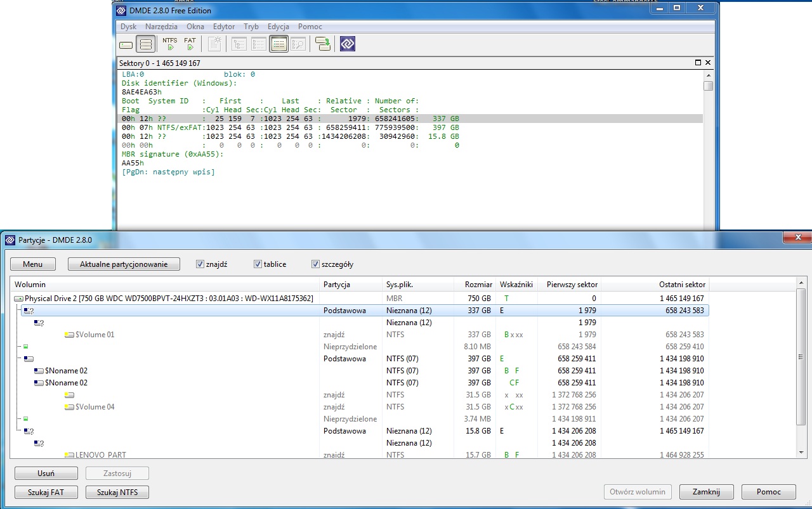Click the DMDE icon in the main title bar
Image resolution: width=812 pixels, height=509 pixels.
pyautogui.click(x=122, y=10)
